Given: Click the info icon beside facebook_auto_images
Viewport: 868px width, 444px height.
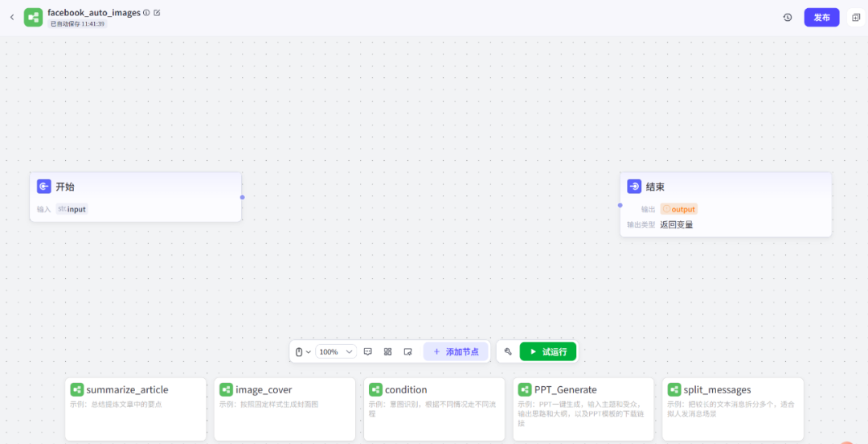Looking at the screenshot, I should tap(146, 13).
